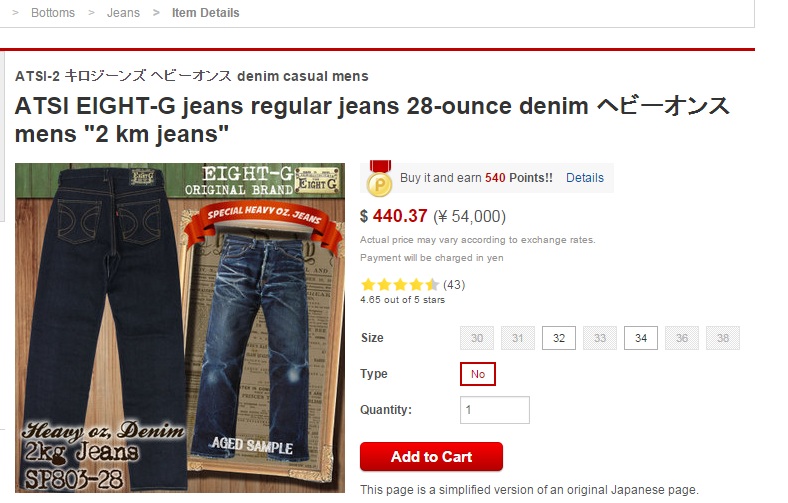Select size 30 option

point(477,338)
